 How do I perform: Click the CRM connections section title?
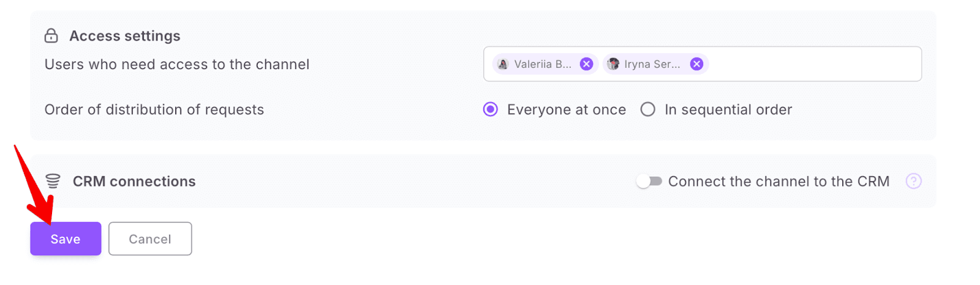[x=134, y=182]
